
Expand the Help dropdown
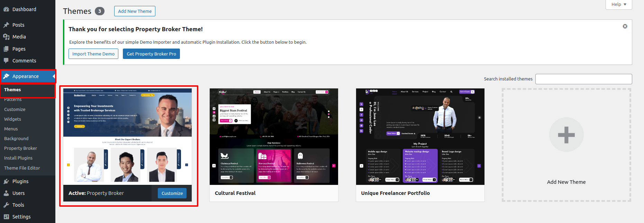(619, 5)
